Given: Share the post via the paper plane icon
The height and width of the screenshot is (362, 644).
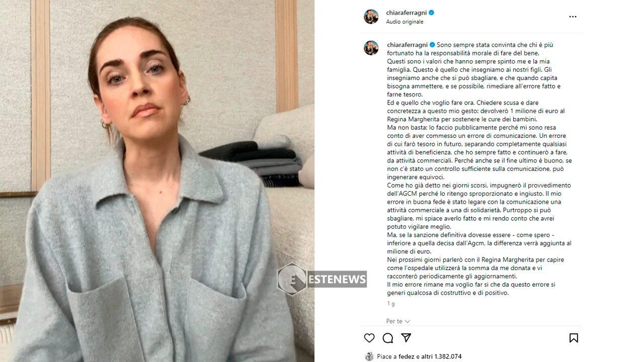Looking at the screenshot, I should 406,338.
